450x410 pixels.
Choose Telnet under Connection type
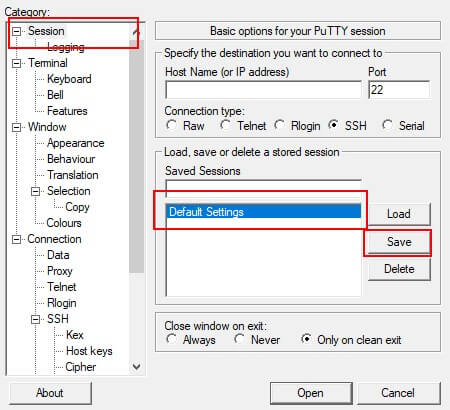click(225, 126)
